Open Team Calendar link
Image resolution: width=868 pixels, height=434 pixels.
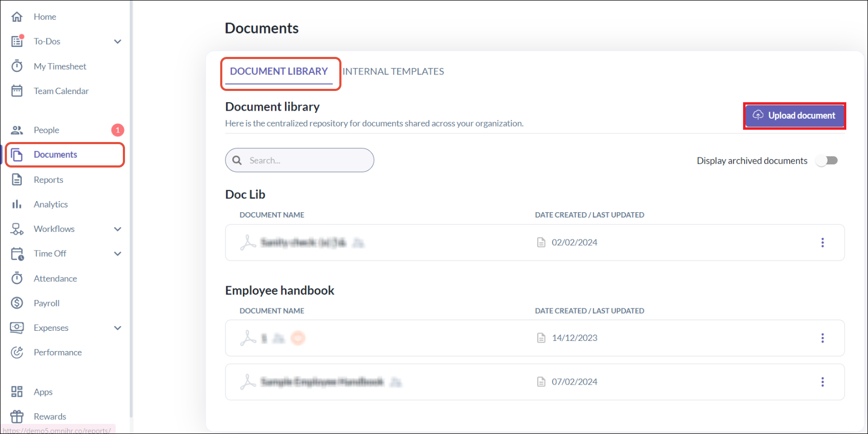(61, 91)
